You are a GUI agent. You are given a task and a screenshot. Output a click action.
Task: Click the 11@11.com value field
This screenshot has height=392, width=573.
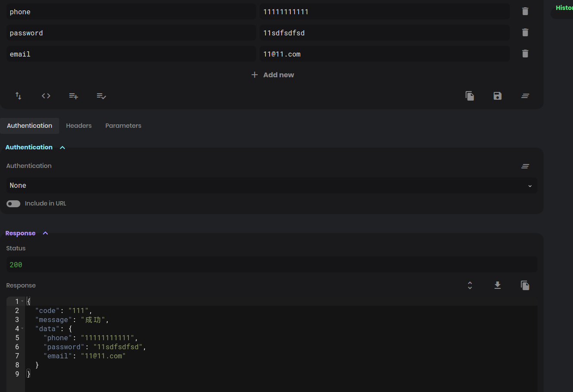385,54
